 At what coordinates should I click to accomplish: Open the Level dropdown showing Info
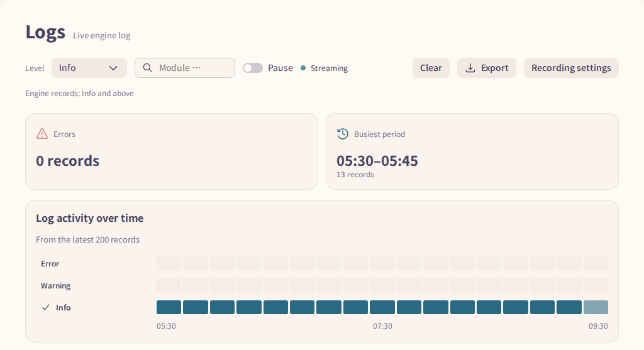(89, 68)
